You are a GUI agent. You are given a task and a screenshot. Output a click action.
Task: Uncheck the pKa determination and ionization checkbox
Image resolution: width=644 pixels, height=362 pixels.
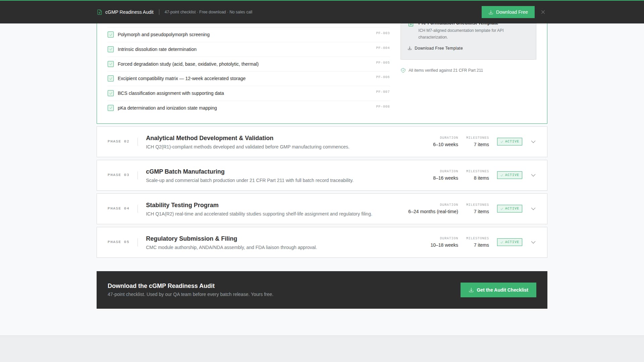[x=111, y=108]
